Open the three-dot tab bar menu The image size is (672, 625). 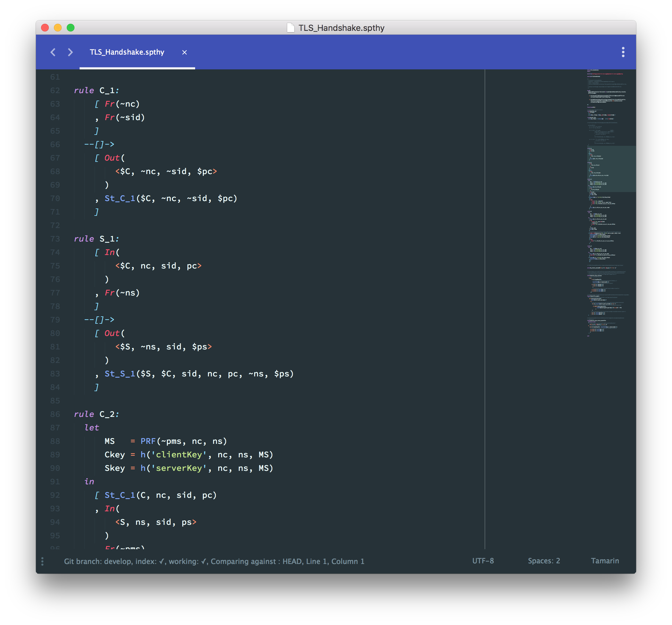(623, 52)
